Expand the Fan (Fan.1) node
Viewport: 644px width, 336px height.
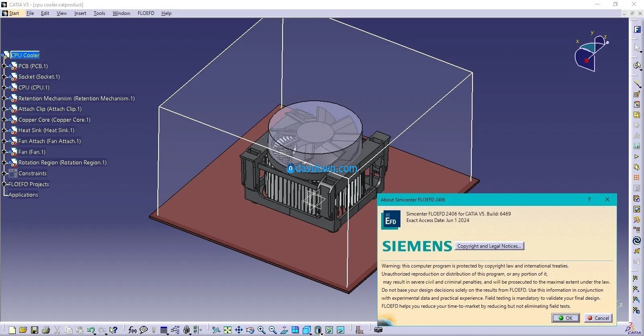(4, 152)
